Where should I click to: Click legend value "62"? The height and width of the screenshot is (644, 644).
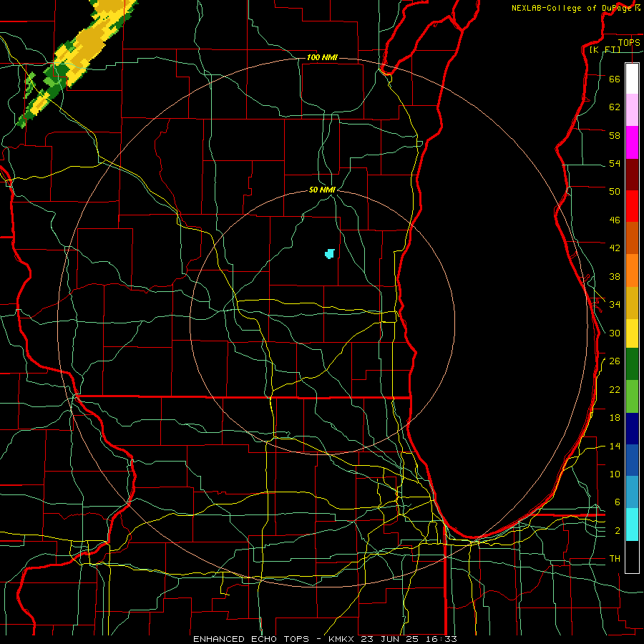tap(615, 107)
